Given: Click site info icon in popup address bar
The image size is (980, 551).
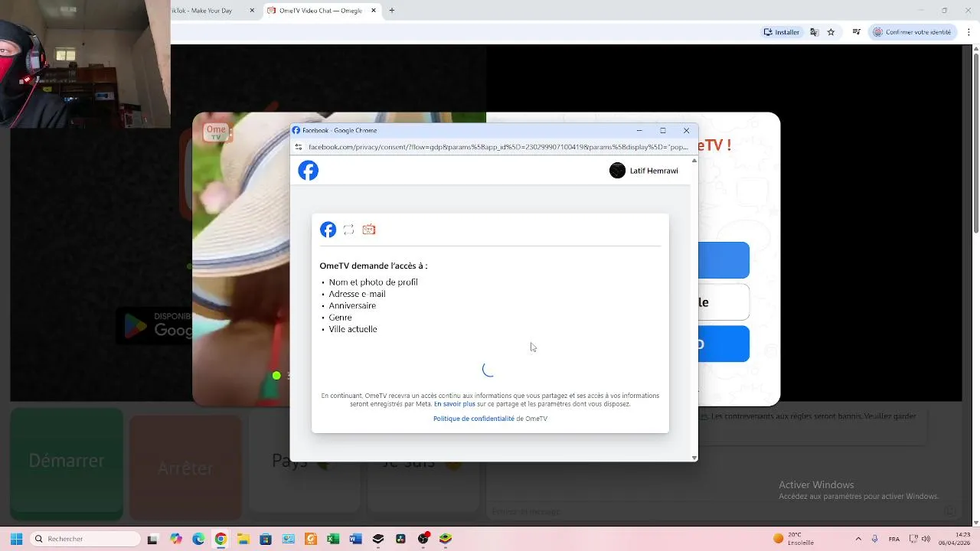Looking at the screenshot, I should 299,147.
